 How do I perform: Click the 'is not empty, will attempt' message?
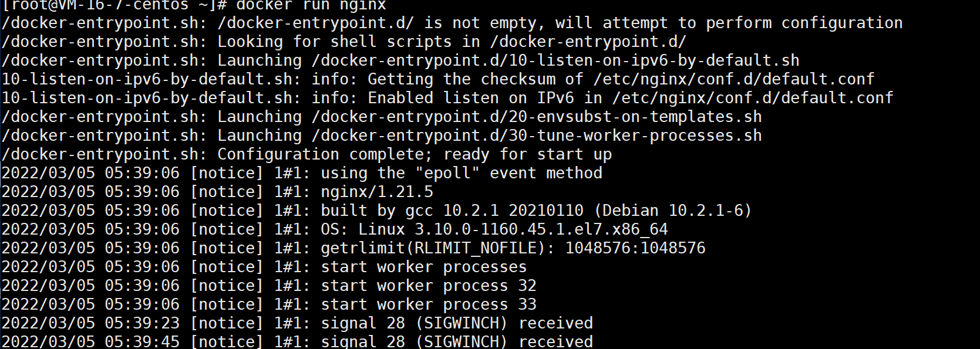point(546,23)
